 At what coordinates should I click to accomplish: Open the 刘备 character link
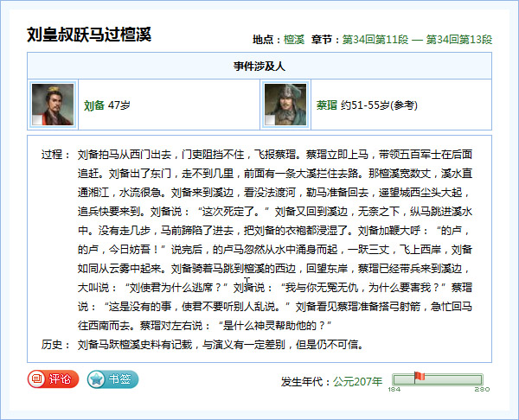[x=93, y=105]
